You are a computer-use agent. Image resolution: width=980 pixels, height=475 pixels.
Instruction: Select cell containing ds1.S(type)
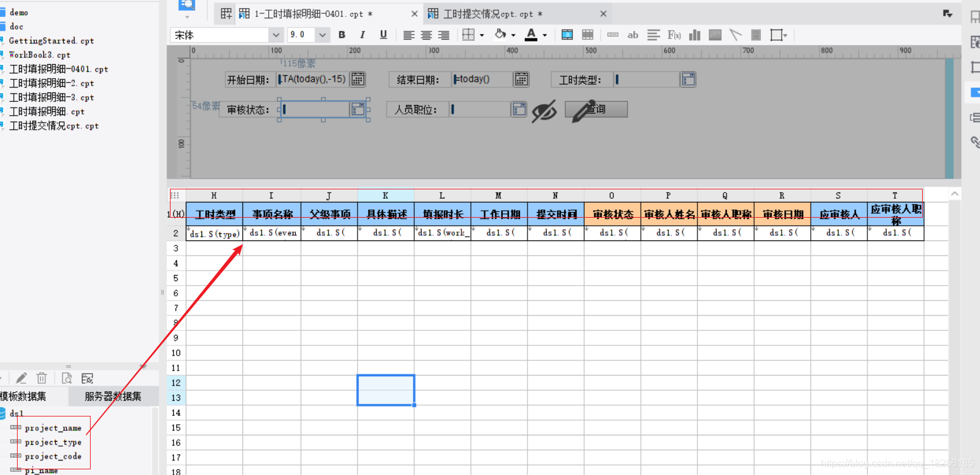coord(215,233)
